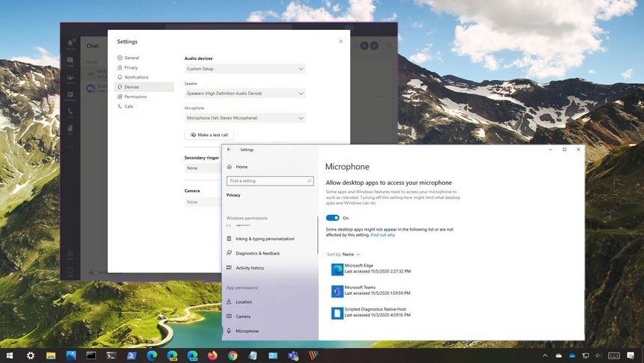Open the Find out why link
The image size is (644, 363).
point(382,235)
